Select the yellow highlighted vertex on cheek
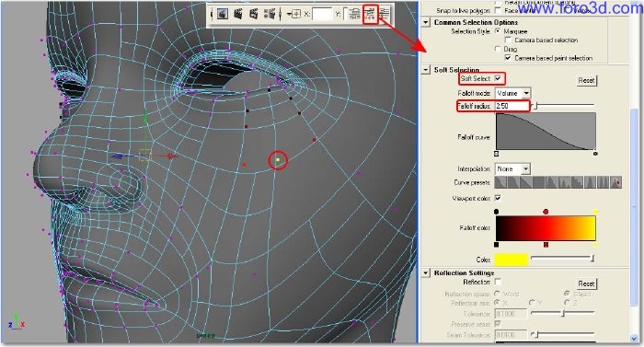This screenshot has height=347, width=644. point(278,159)
